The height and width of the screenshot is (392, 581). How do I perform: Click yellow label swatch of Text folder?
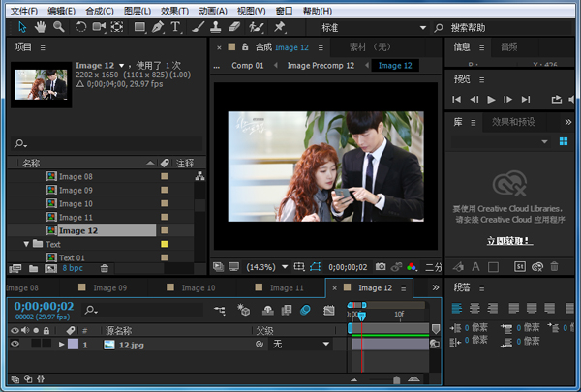pos(165,244)
